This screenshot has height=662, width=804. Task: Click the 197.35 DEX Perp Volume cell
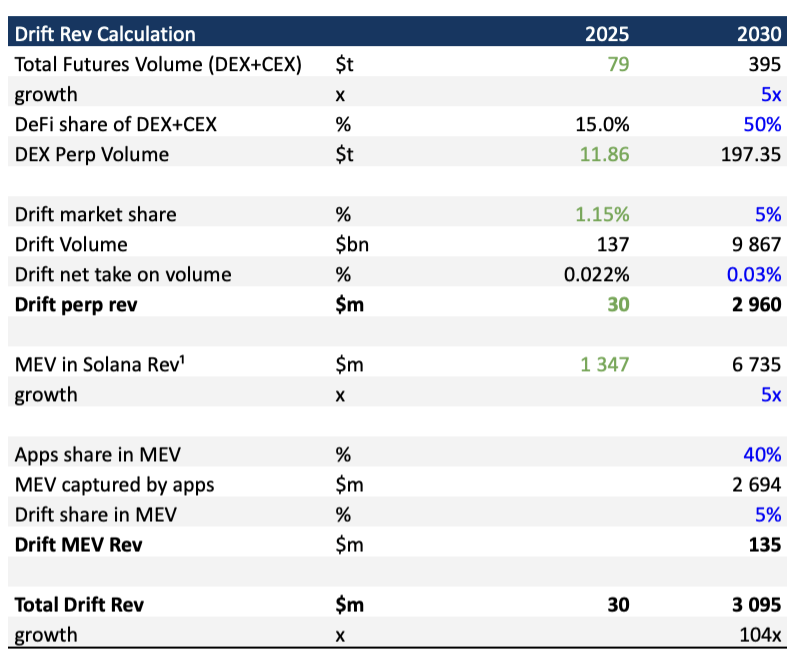click(751, 154)
